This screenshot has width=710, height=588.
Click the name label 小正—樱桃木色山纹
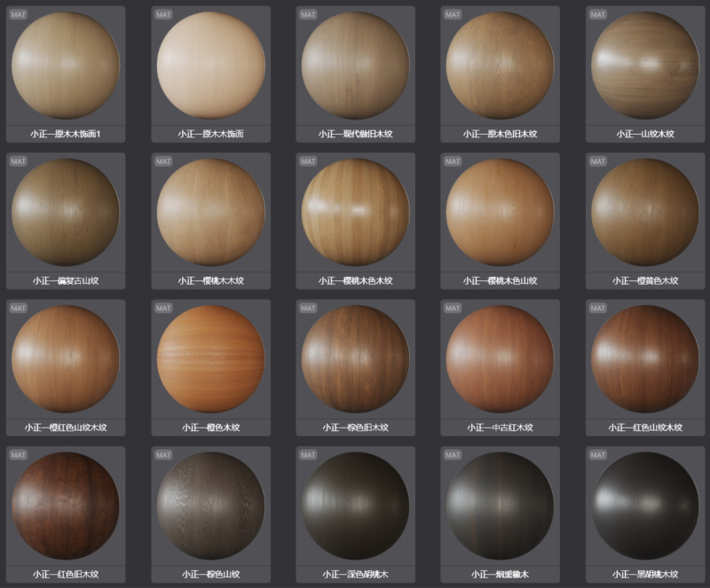[x=500, y=280]
